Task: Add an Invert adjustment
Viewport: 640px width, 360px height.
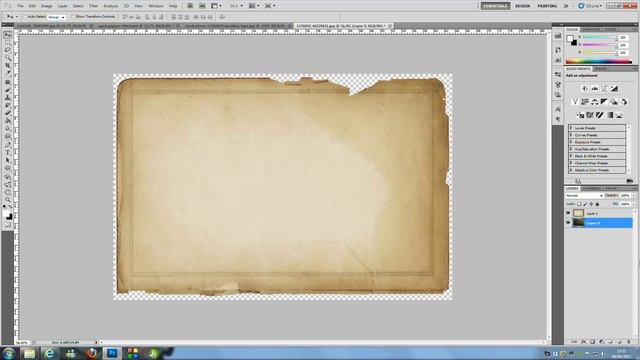Action: click(x=580, y=116)
